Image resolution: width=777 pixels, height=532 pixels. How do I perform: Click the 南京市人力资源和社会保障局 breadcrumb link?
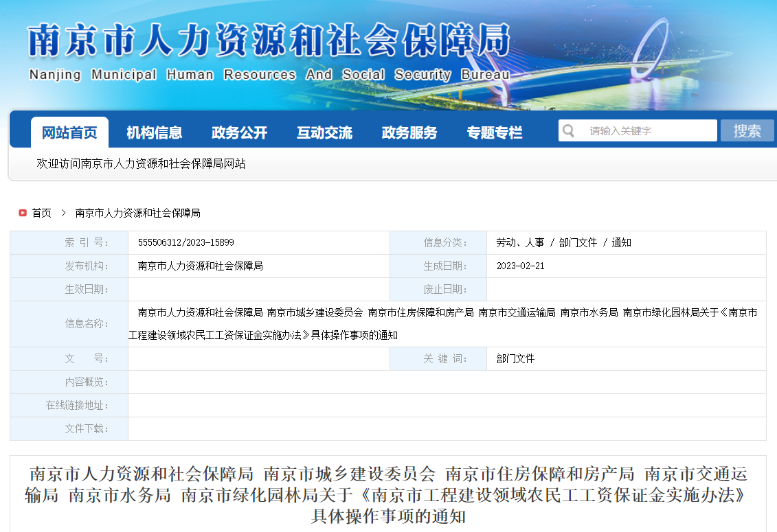coord(137,213)
